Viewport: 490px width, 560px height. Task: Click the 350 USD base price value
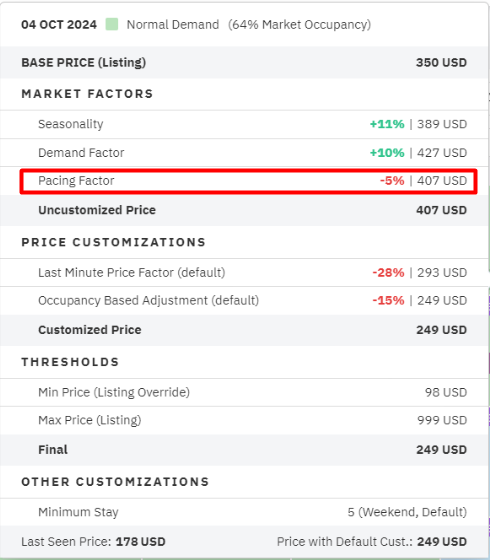(441, 62)
